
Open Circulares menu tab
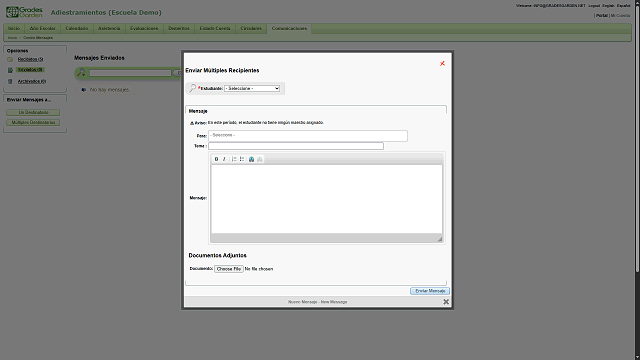coord(251,28)
